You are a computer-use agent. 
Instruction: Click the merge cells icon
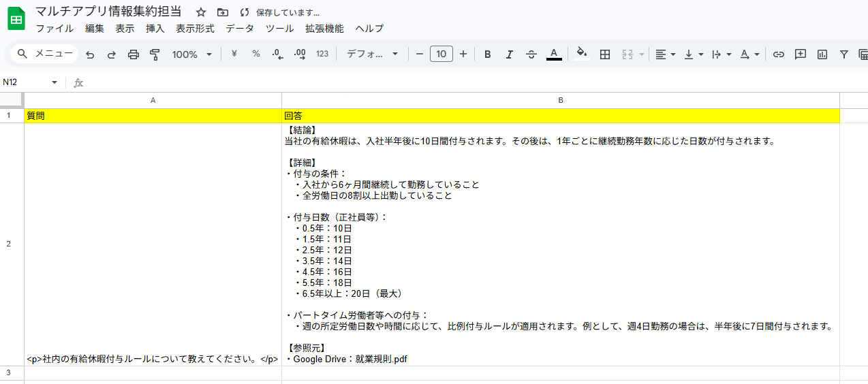[627, 54]
